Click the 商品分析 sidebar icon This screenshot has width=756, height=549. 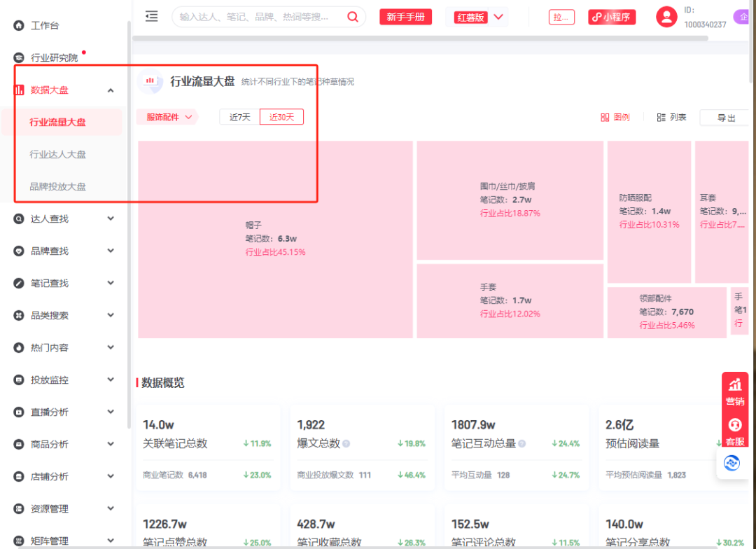pyautogui.click(x=18, y=445)
